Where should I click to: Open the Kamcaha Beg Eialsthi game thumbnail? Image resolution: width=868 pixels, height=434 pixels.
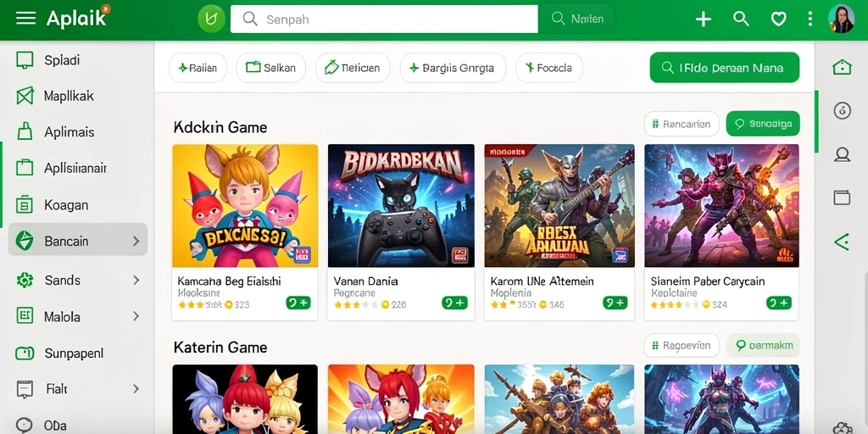[x=245, y=206]
